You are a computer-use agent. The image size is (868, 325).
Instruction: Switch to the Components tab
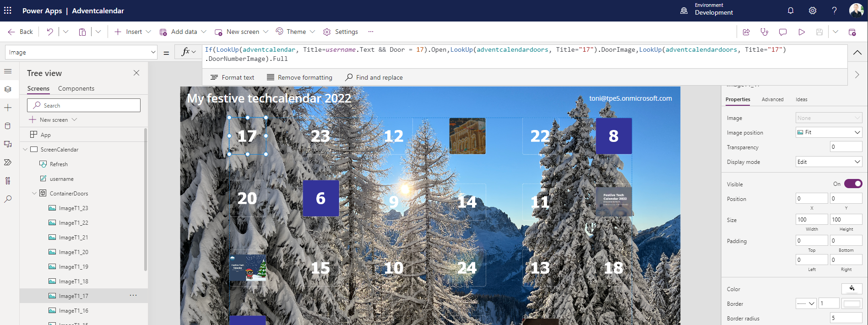click(x=76, y=88)
